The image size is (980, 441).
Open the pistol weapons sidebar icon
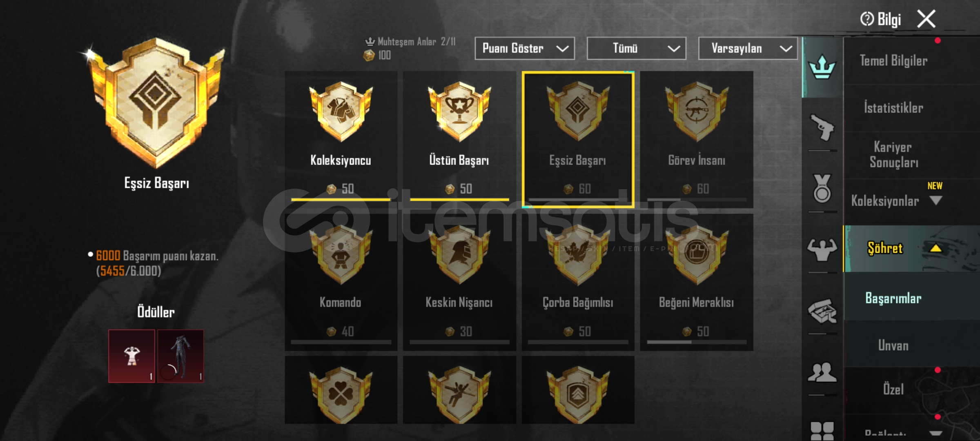click(822, 128)
